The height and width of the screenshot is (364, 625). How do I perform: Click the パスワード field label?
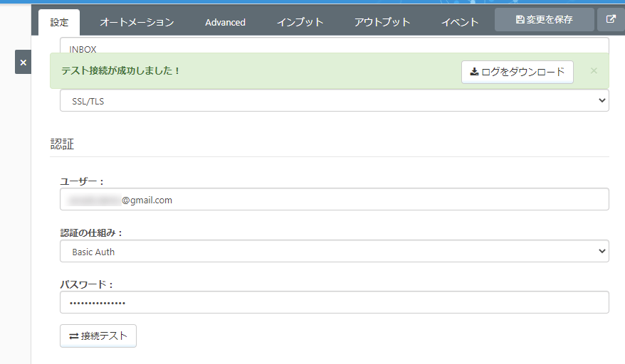click(87, 284)
